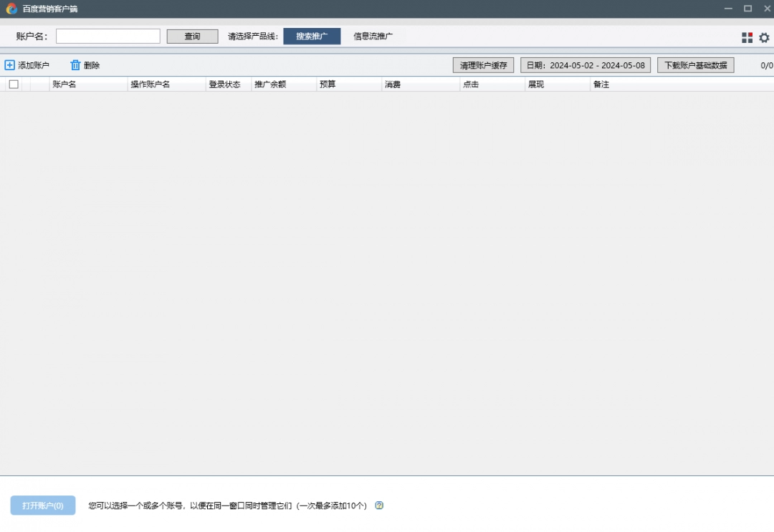This screenshot has width=774, height=532.
Task: Open the app grid icon with red notification
Action: pyautogui.click(x=747, y=37)
